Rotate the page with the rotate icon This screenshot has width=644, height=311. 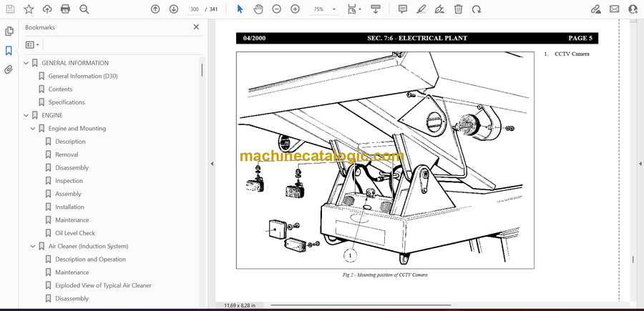pos(477,9)
